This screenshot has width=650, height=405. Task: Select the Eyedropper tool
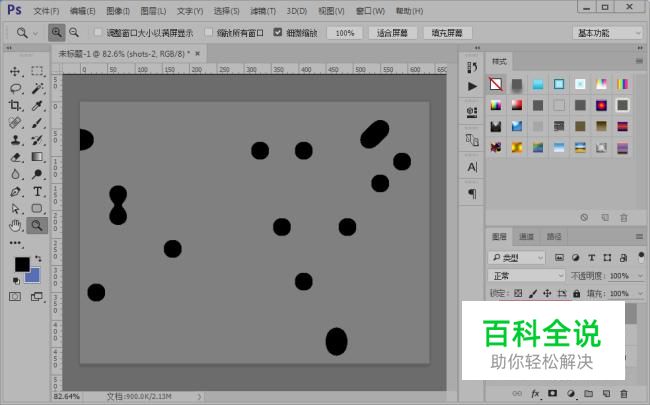click(x=37, y=105)
